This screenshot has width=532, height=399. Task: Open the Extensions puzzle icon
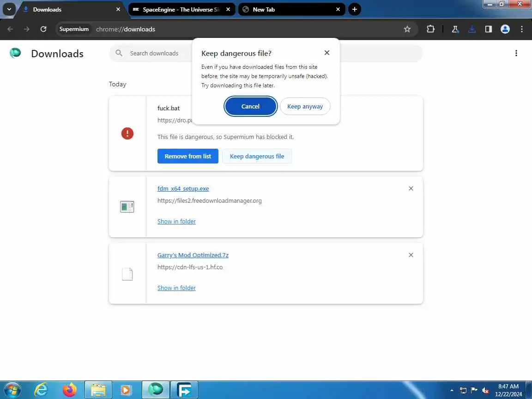430,29
